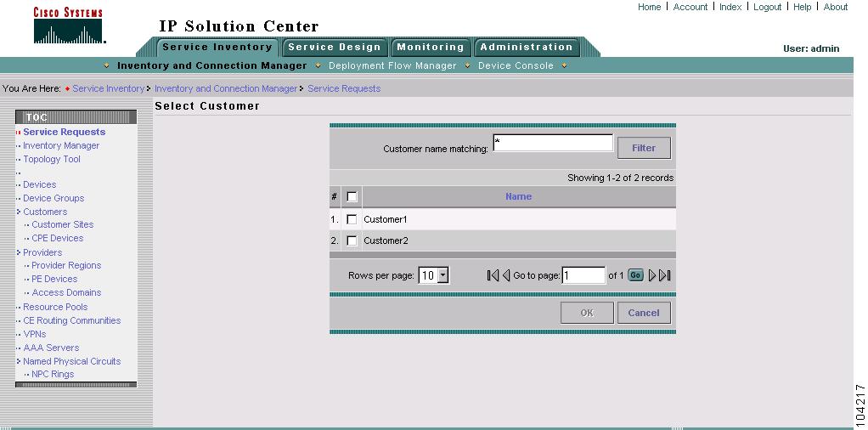Image resolution: width=868 pixels, height=430 pixels.
Task: Open Providers in the TOC
Action: point(42,252)
